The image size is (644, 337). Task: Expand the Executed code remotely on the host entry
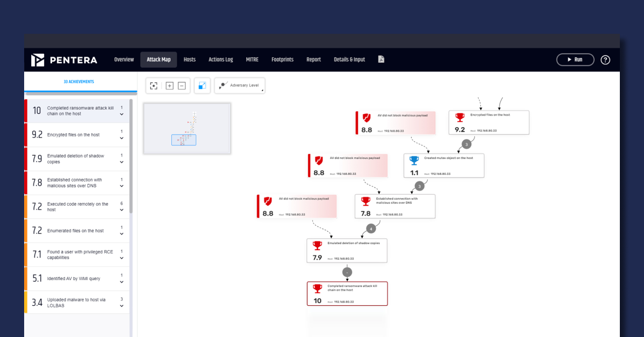pyautogui.click(x=122, y=210)
